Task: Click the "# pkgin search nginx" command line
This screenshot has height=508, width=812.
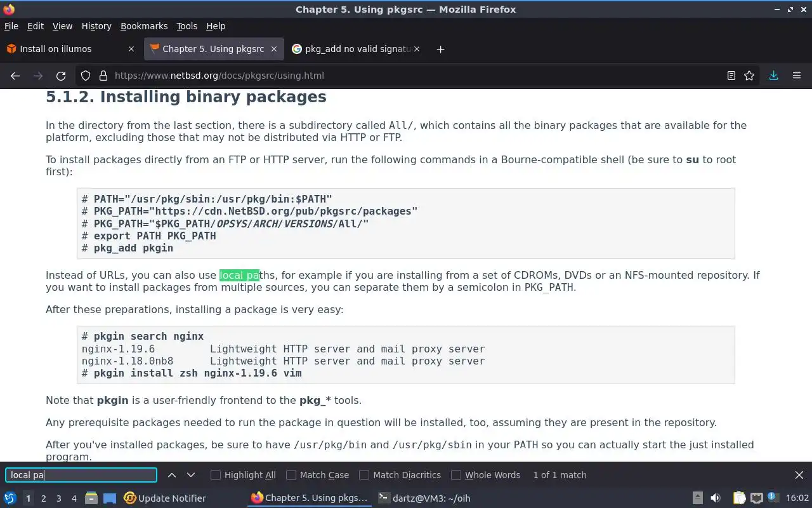Action: [x=143, y=337]
